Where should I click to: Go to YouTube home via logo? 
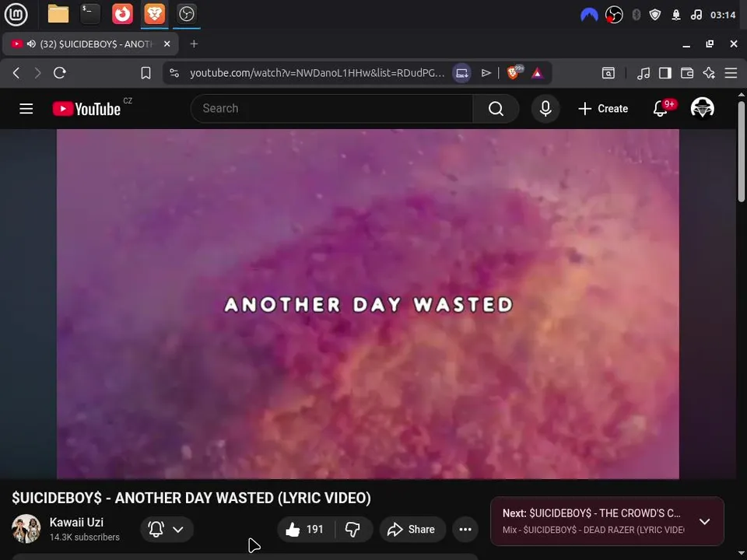(x=86, y=109)
